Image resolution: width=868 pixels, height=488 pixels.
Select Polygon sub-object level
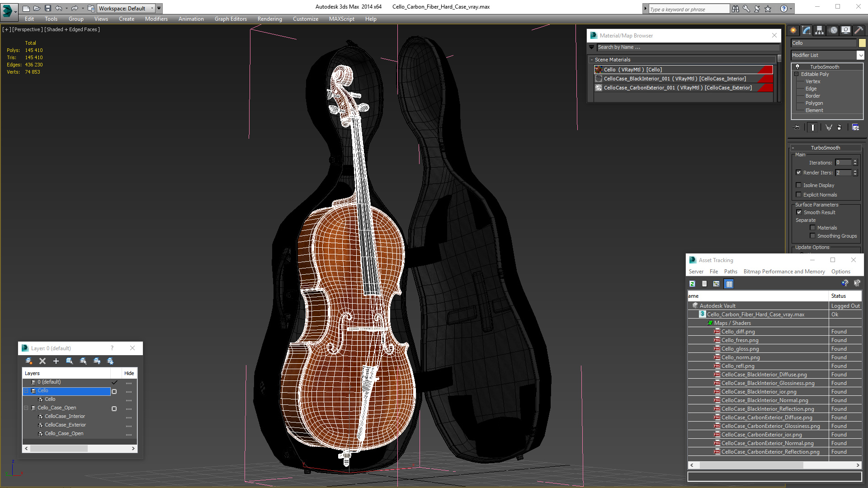(x=814, y=103)
